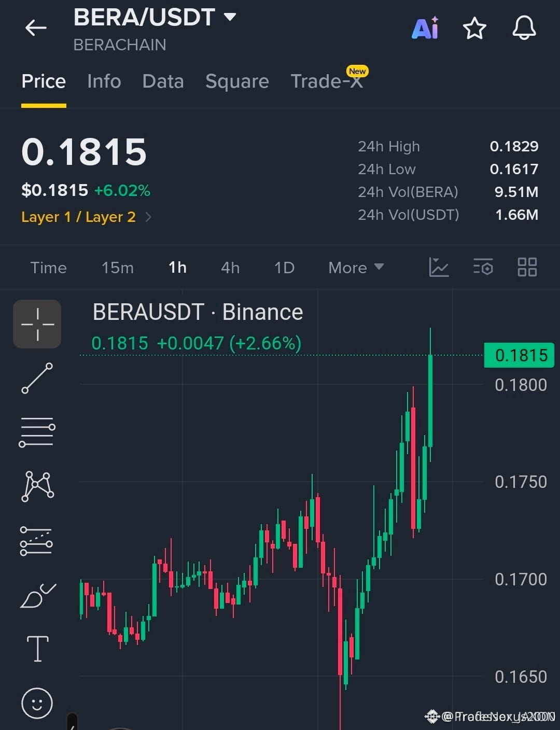The width and height of the screenshot is (560, 730).
Task: Click the +6.02% price change
Action: tap(122, 190)
